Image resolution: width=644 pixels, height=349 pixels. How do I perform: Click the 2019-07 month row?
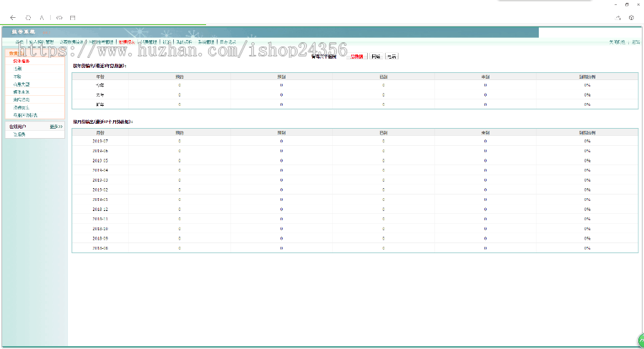[100, 141]
